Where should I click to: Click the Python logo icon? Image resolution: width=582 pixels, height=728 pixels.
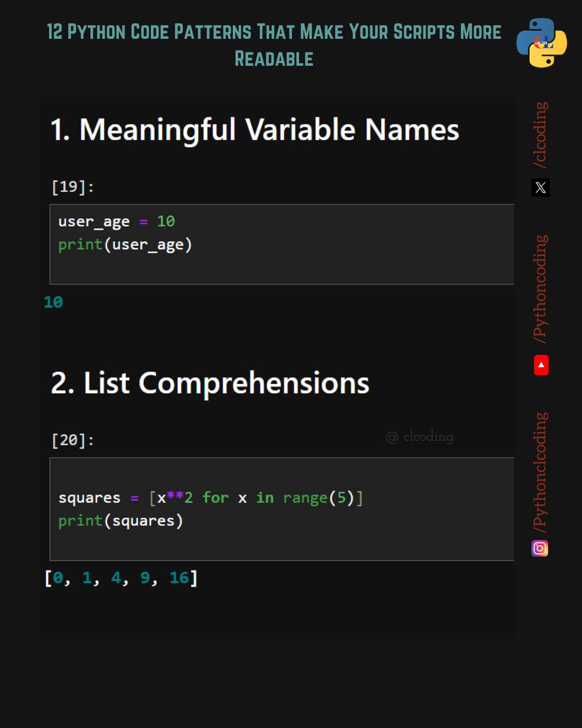pyautogui.click(x=542, y=43)
